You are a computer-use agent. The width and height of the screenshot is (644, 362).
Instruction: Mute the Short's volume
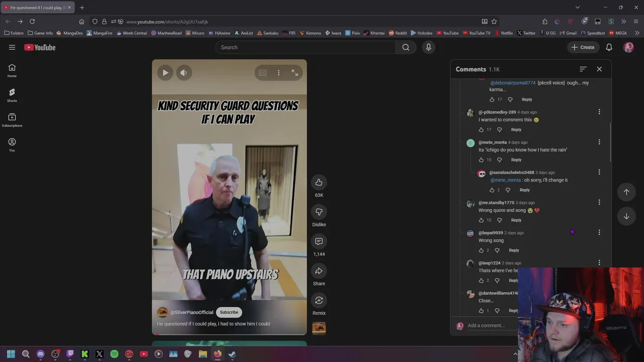click(x=184, y=73)
